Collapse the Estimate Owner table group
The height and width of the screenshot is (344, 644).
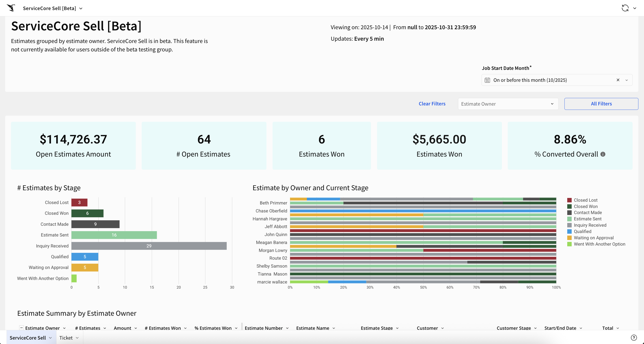tap(21, 328)
